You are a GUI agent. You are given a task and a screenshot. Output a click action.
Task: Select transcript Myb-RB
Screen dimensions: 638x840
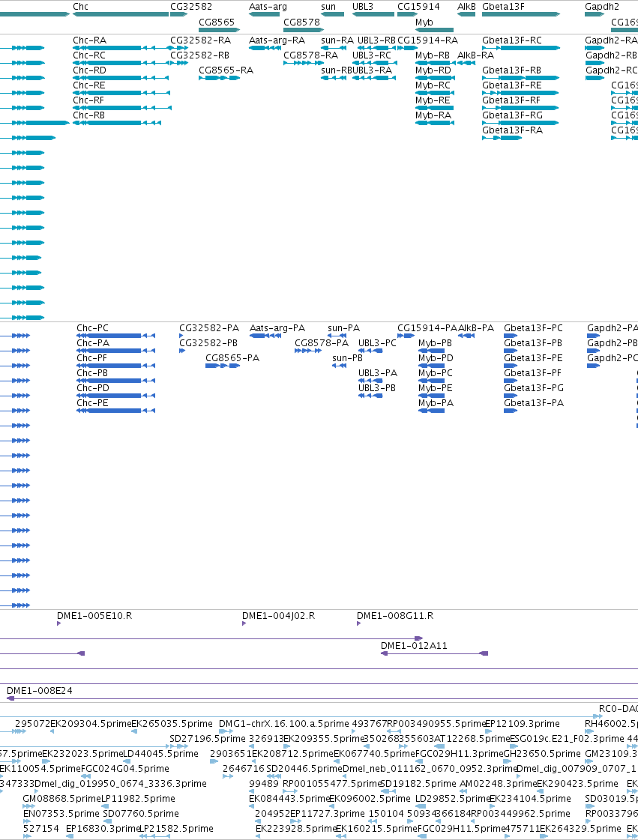[433, 55]
